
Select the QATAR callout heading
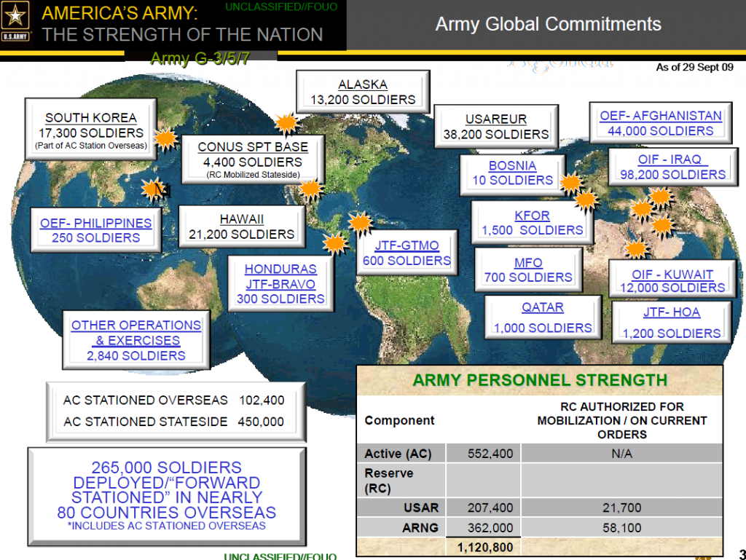coord(542,307)
